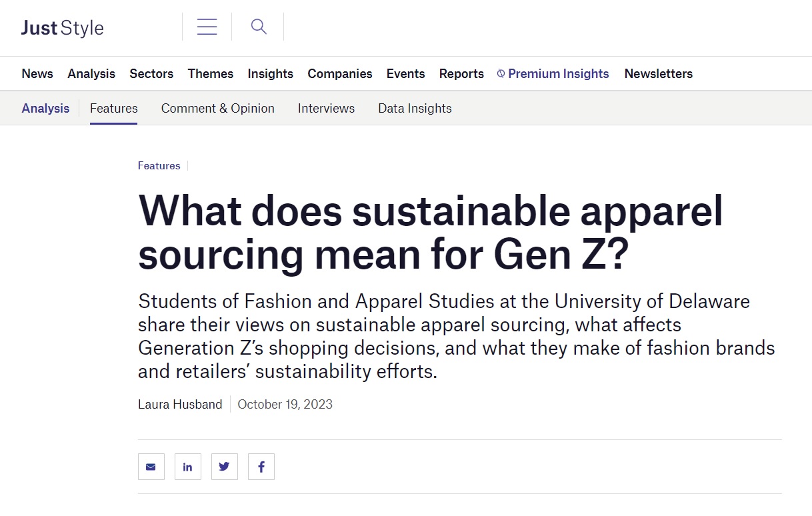
Task: Open the hamburger menu icon
Action: click(x=207, y=27)
